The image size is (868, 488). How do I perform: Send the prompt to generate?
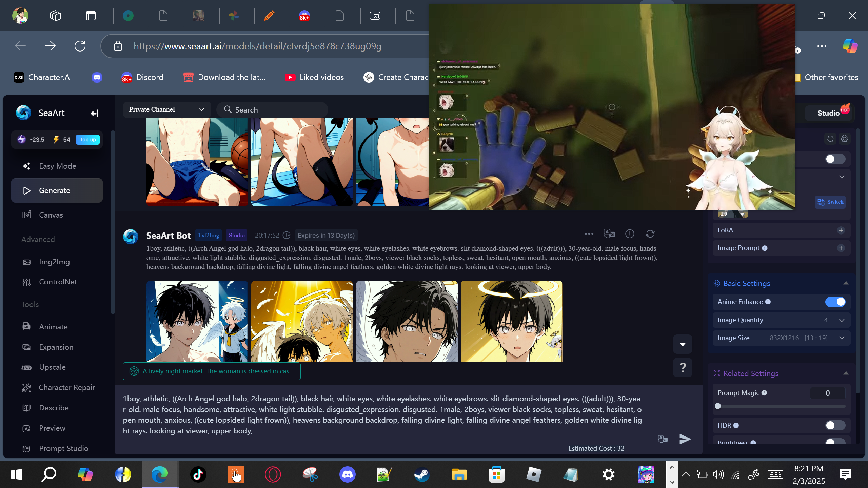coord(685,439)
